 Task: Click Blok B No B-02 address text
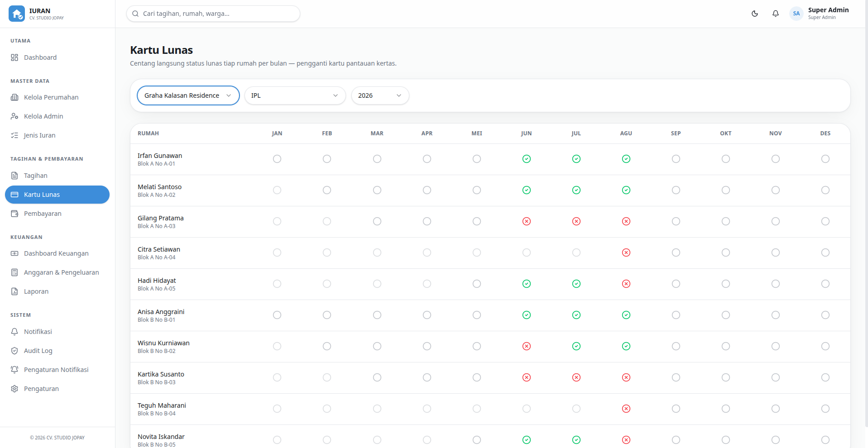click(x=156, y=351)
